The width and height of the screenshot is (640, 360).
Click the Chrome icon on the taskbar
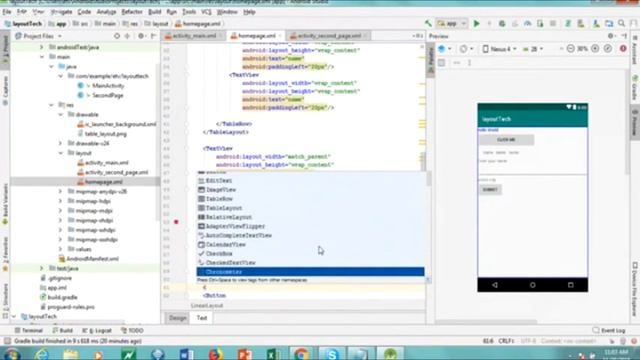[301, 354]
